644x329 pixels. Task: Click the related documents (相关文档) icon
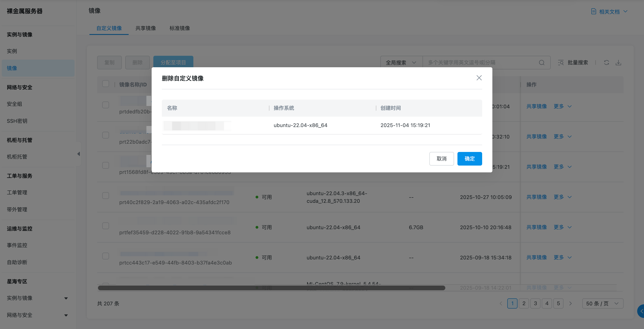coord(594,11)
